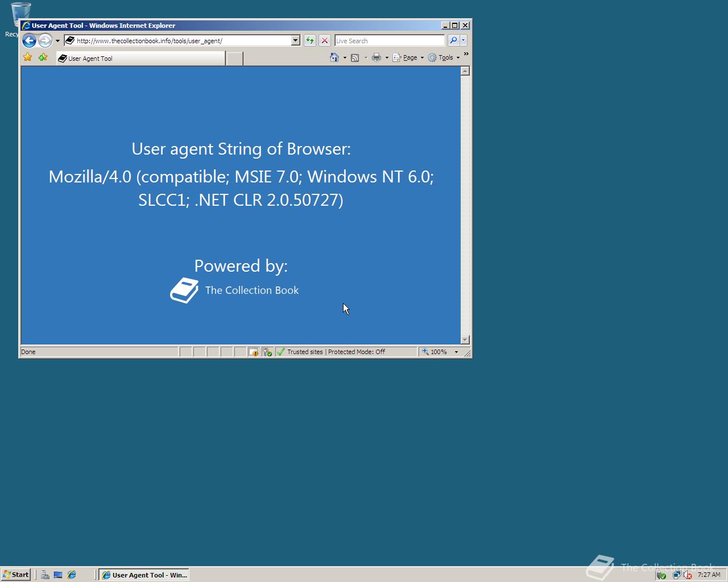
Task: Stop loading with the red X button
Action: pyautogui.click(x=324, y=40)
